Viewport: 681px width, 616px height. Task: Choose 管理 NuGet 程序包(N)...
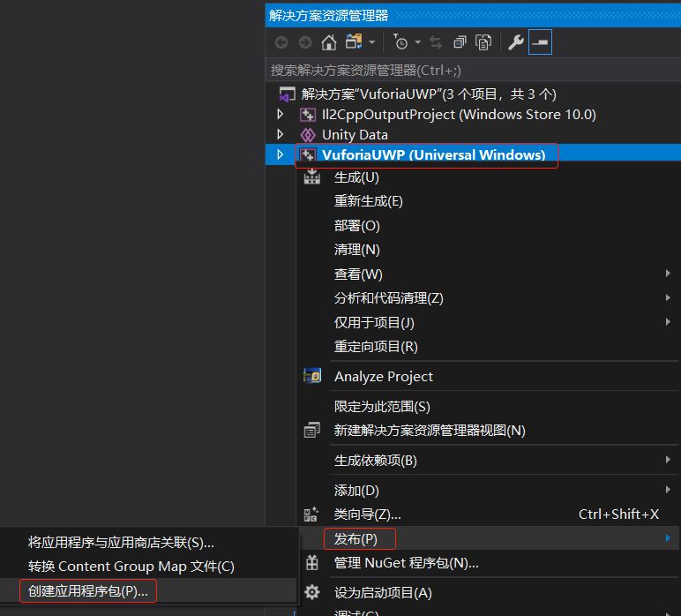[488, 563]
